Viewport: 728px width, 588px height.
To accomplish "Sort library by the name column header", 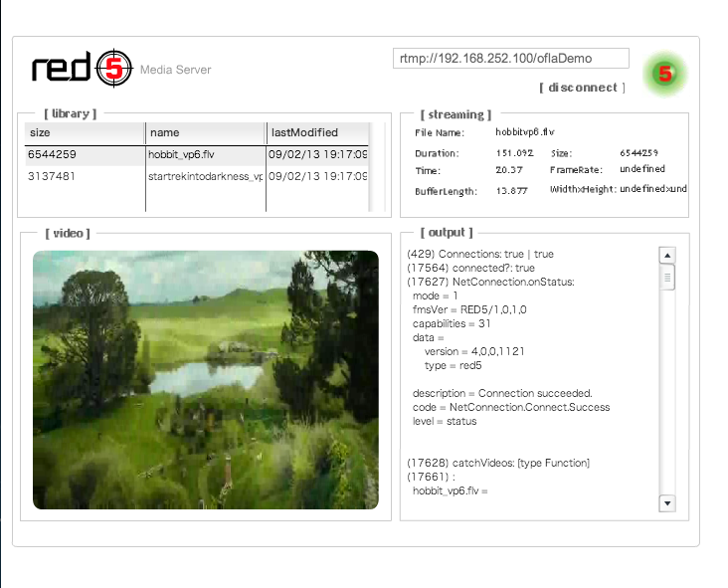I will click(x=206, y=132).
